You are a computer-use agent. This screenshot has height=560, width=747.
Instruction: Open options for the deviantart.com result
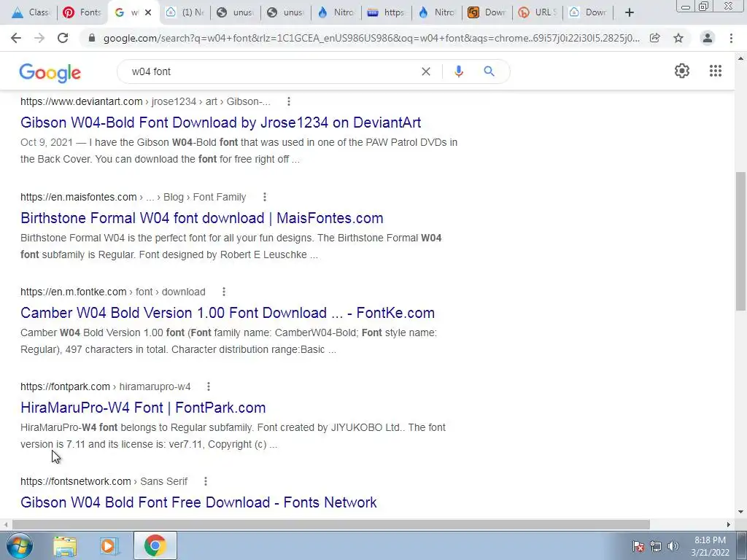click(289, 101)
